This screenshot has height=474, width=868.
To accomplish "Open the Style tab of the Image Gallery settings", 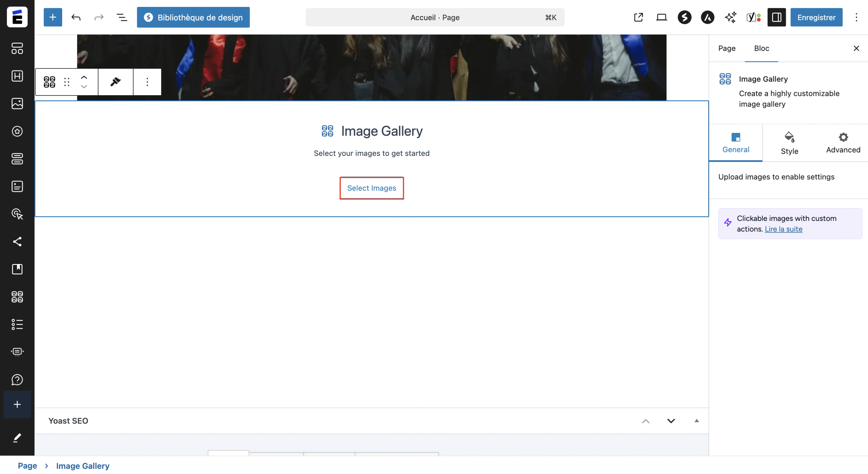I will tap(789, 143).
